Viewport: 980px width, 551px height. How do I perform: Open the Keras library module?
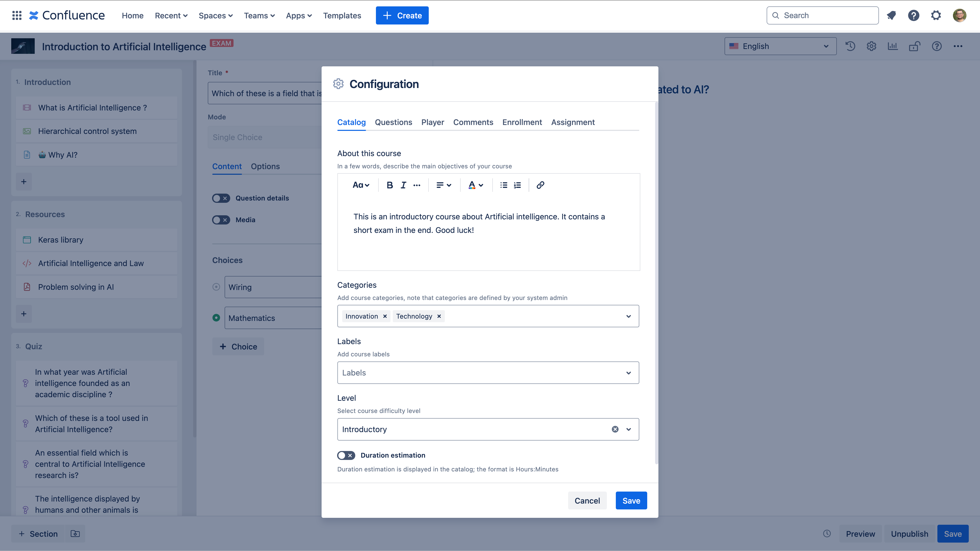97,240
